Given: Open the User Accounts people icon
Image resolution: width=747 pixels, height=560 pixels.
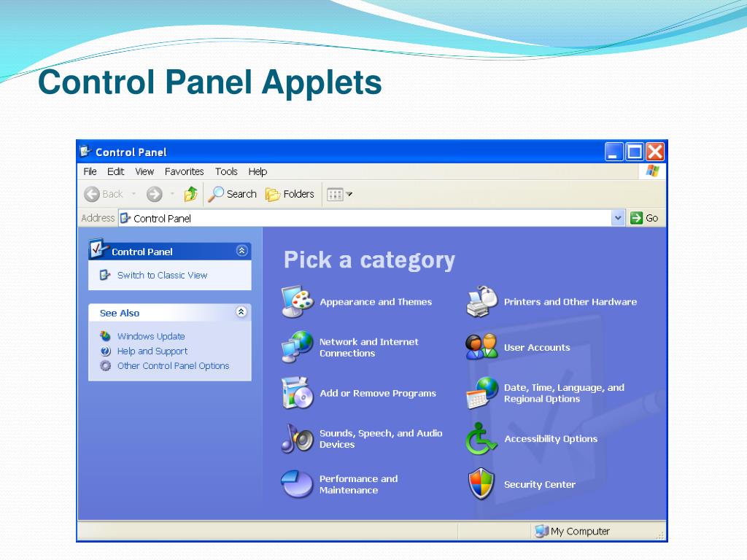Looking at the screenshot, I should [x=481, y=346].
